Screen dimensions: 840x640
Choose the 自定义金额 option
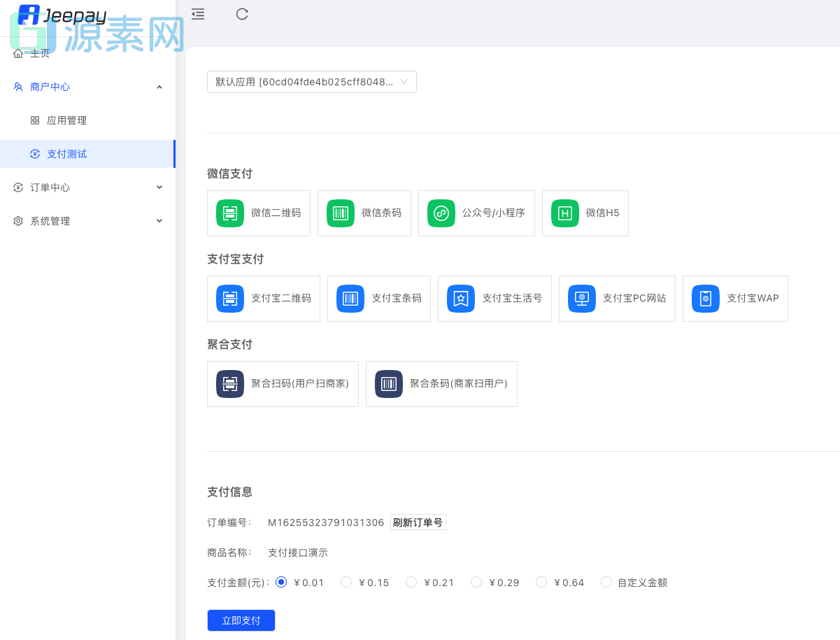[x=606, y=582]
